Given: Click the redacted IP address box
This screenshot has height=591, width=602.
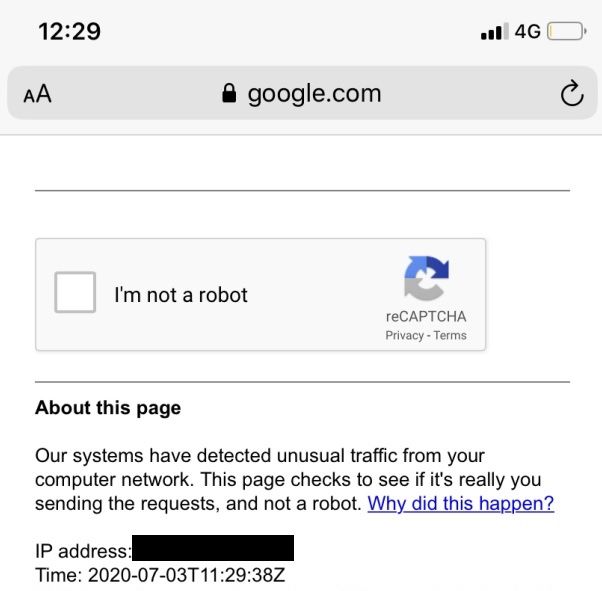Looking at the screenshot, I should pyautogui.click(x=213, y=548).
